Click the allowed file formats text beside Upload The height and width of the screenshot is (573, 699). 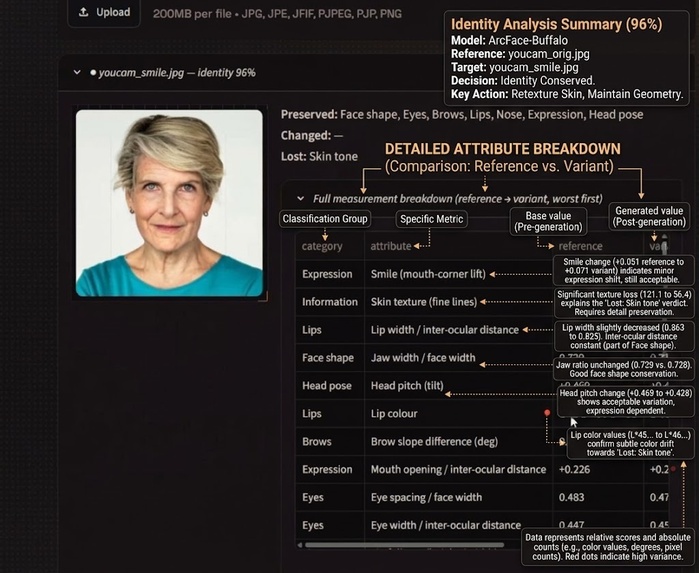(277, 14)
